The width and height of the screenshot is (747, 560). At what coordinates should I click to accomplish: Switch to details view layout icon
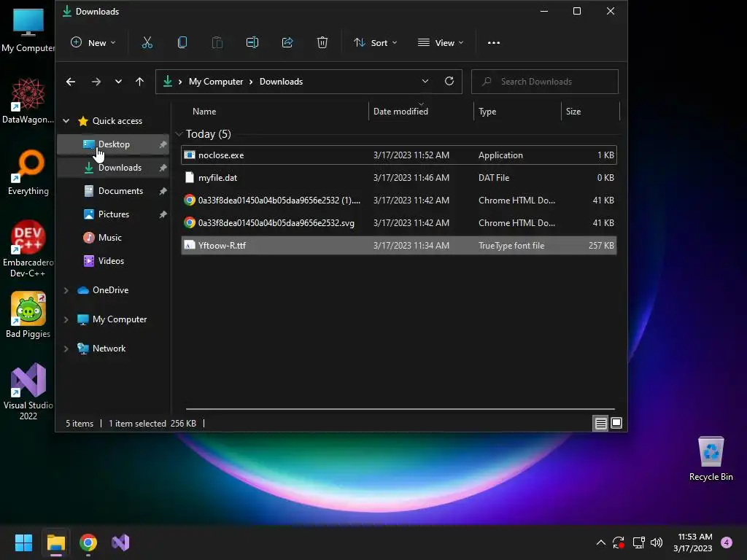click(x=601, y=423)
